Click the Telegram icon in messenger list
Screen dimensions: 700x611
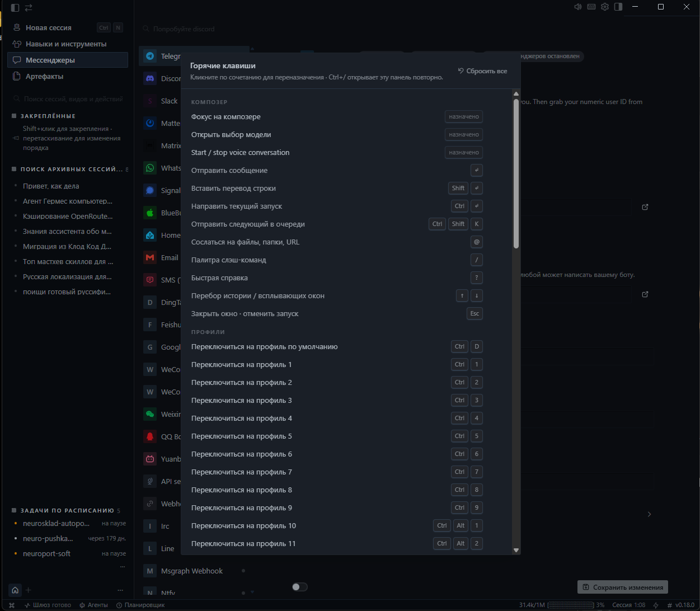[149, 56]
